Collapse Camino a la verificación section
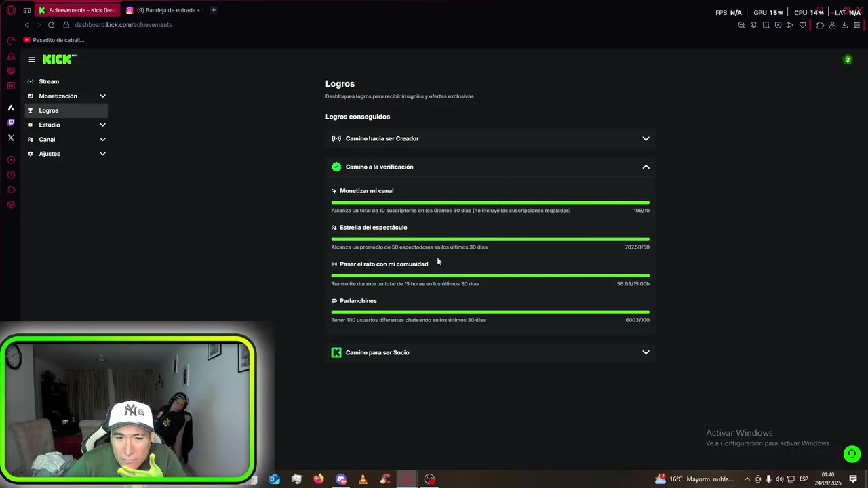Viewport: 868px width, 488px height. (490, 167)
